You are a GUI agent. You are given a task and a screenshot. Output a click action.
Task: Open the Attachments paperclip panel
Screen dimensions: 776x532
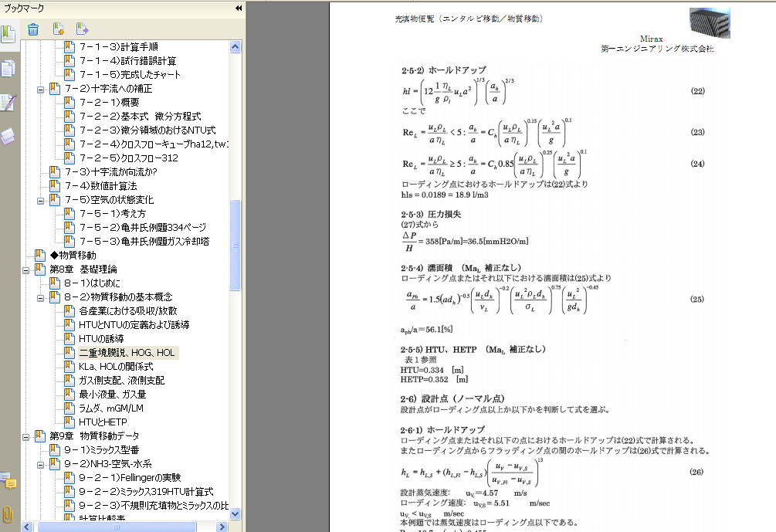pyautogui.click(x=8, y=515)
